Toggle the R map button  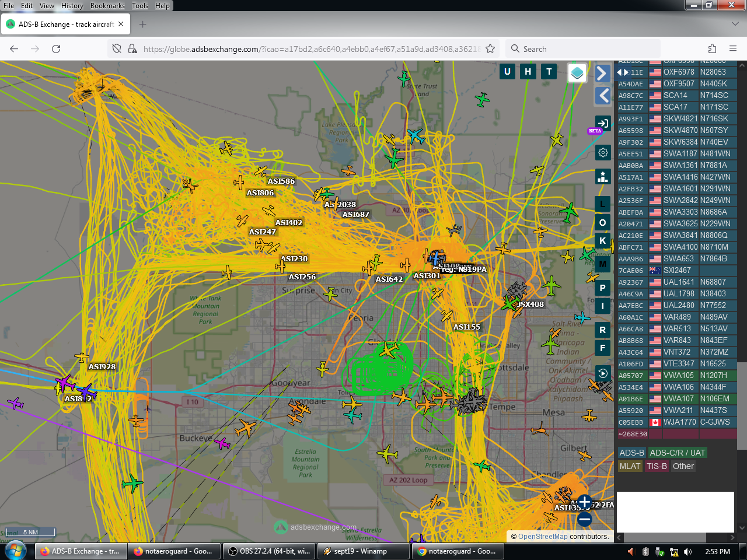pos(603,330)
